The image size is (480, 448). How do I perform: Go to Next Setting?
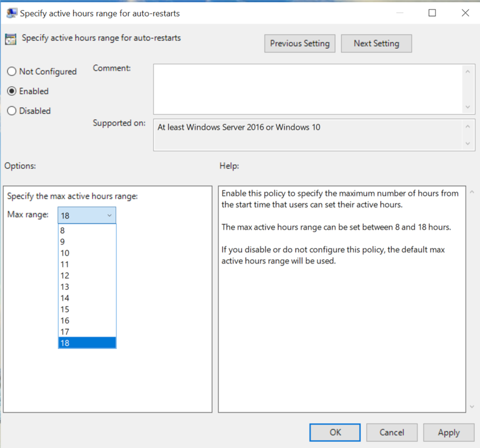376,43
